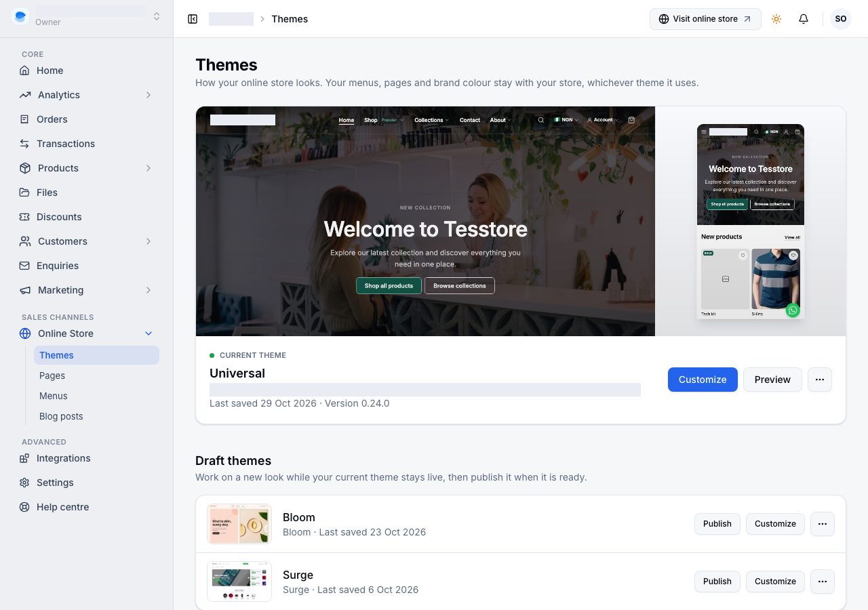Screen dimensions: 868x610
Task: Open more options for Bloom theme
Action: pyautogui.click(x=823, y=524)
